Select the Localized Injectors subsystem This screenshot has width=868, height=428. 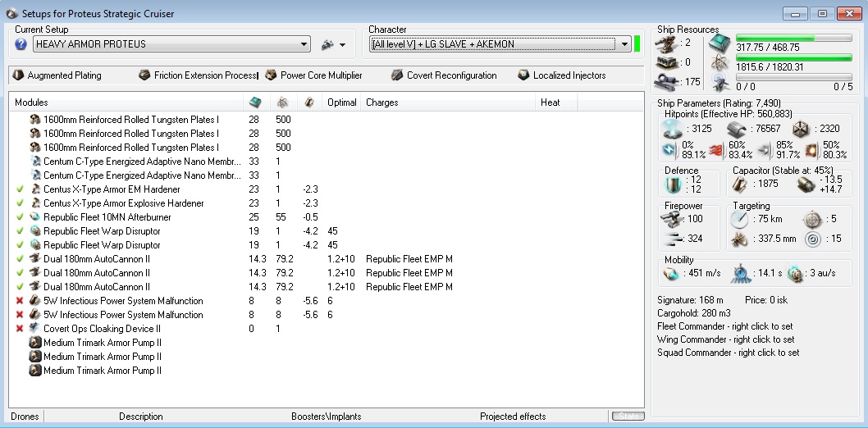[x=562, y=75]
